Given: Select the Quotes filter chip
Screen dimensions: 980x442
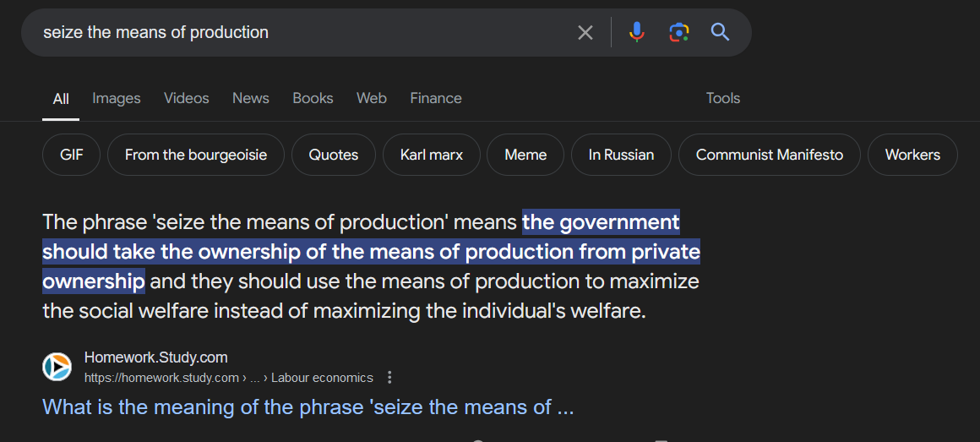Looking at the screenshot, I should (x=334, y=155).
